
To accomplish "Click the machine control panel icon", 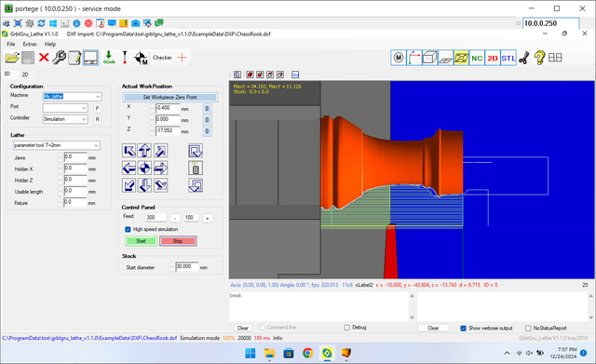I will (91, 58).
